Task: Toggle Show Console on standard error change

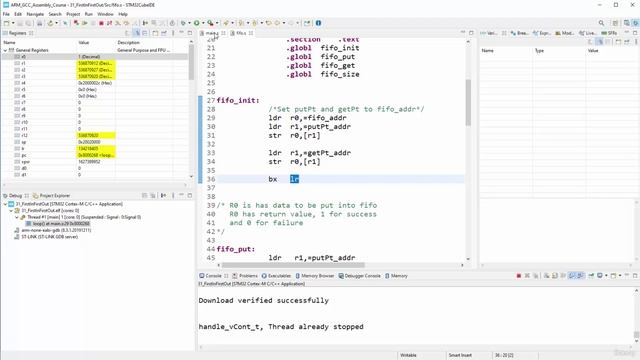Action: point(580,276)
